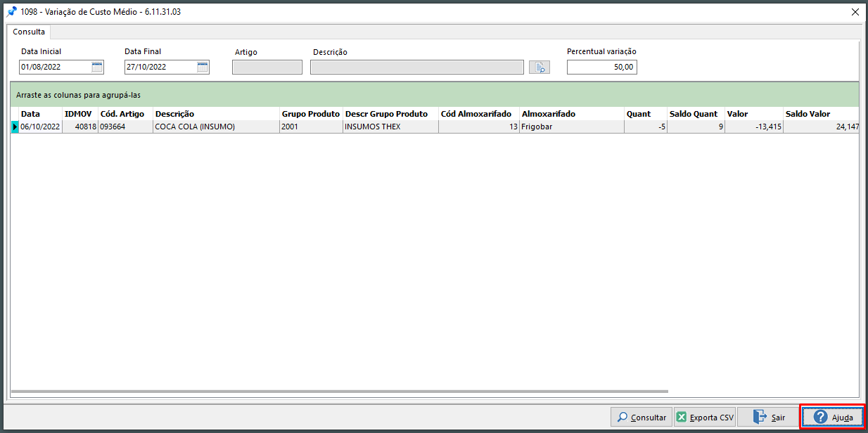Sort by the Descrição column header

pos(216,114)
